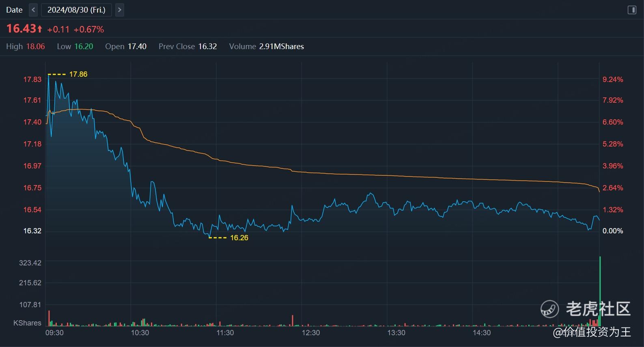Toggle the side panel icon at top right

point(632,10)
